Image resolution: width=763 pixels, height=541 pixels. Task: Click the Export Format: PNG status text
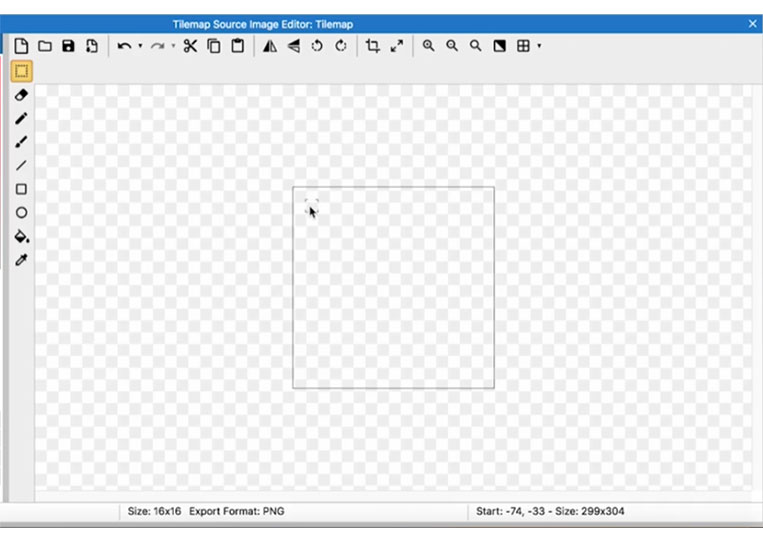236,511
